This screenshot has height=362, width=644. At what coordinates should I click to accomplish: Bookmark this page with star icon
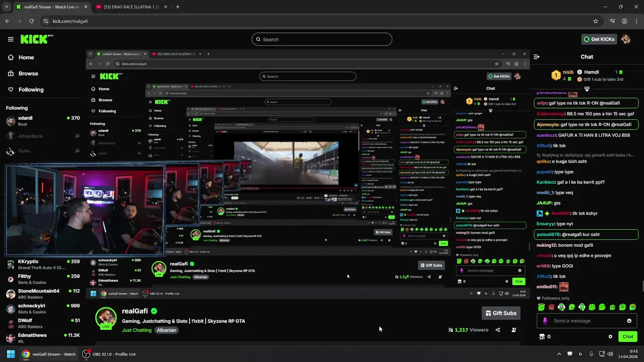click(596, 21)
